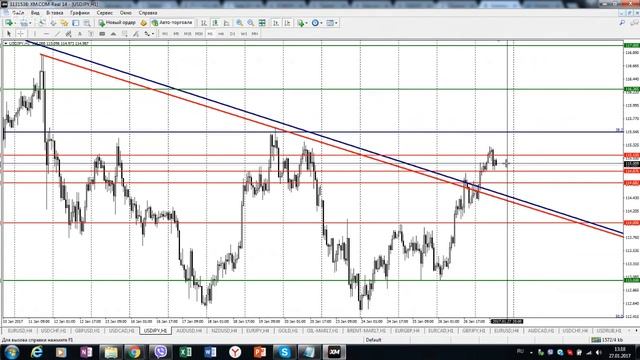Select the Rectangle shape tool
The width and height of the screenshot is (640, 360).
(x=102, y=33)
